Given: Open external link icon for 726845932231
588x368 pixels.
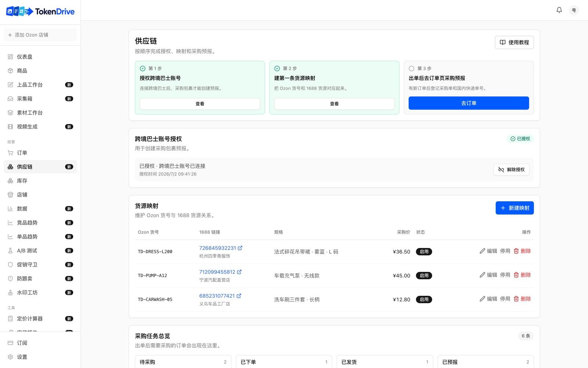Looking at the screenshot, I should click(x=240, y=248).
